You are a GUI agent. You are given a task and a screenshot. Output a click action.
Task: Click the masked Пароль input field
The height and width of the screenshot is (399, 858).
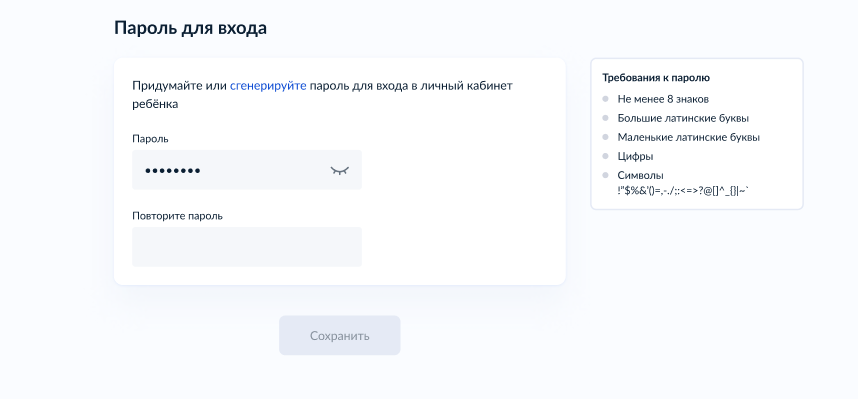click(247, 170)
